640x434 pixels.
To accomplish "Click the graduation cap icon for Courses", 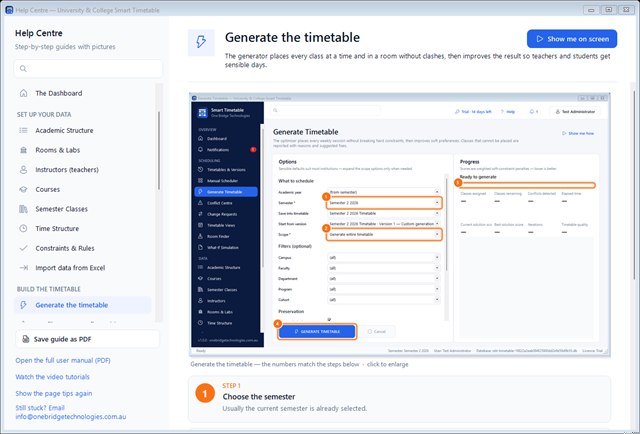I will click(23, 189).
